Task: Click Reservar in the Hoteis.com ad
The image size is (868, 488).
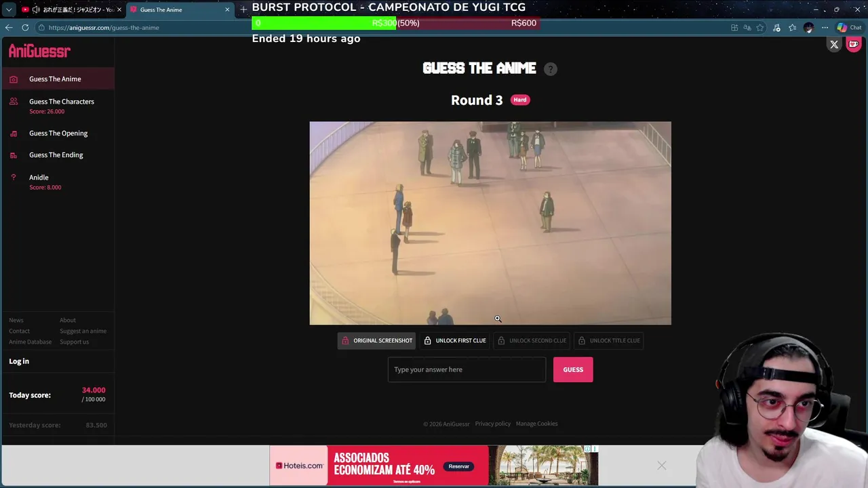Action: [x=458, y=466]
